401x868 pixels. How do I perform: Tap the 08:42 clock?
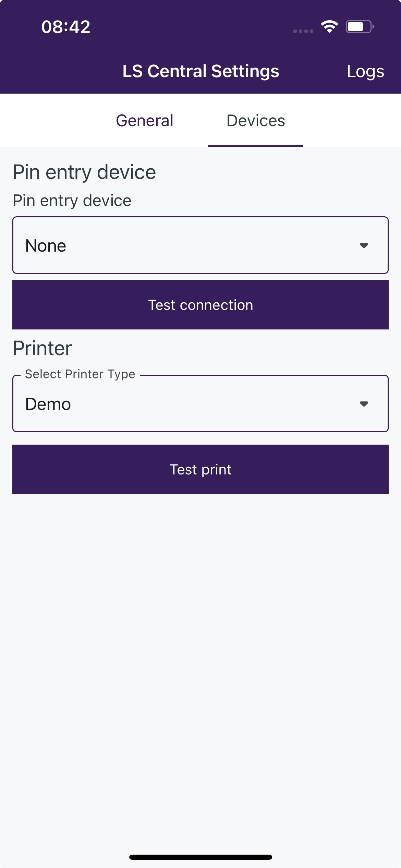click(66, 27)
